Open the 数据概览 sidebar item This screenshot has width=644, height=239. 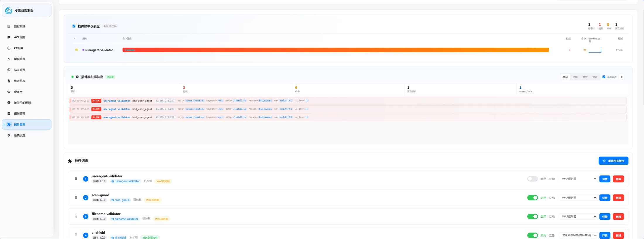point(27,26)
